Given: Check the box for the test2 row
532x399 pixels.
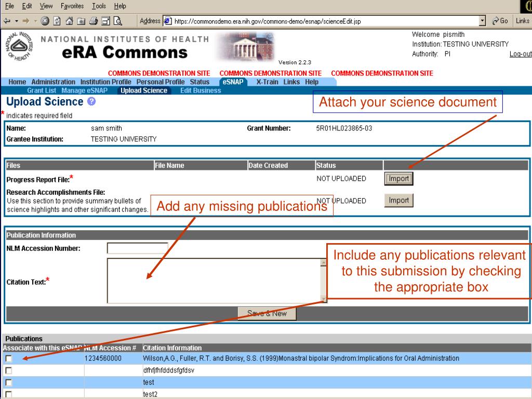Looking at the screenshot, I should pyautogui.click(x=8, y=394).
